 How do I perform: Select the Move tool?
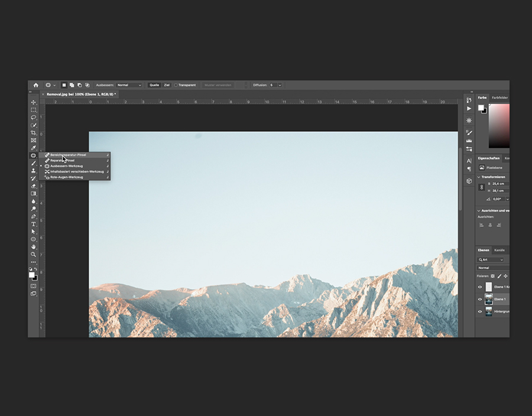pos(33,102)
